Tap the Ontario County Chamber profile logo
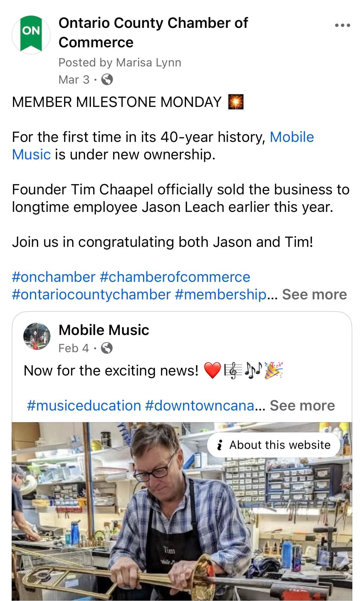 31,35
